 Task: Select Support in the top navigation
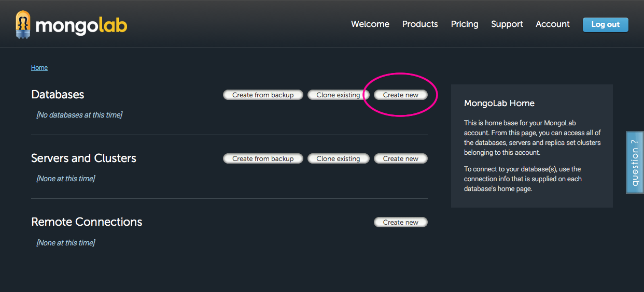point(507,24)
